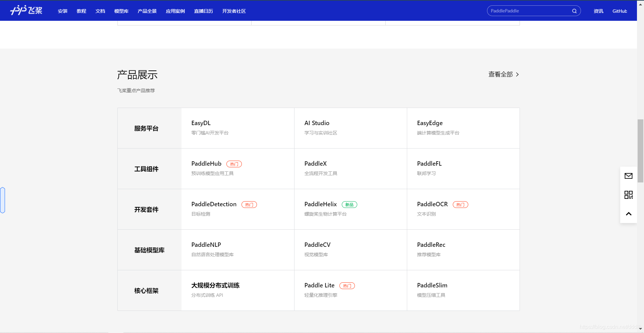Screen dimensions: 644x333
Task: Open the PaddleSlim product card
Action: [x=463, y=290]
